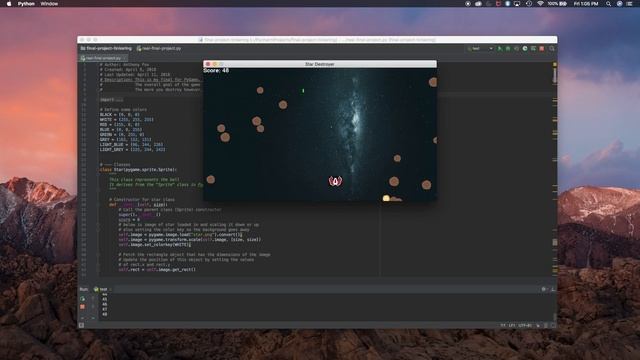Click the AirPlay display icon in menu bar
Viewport: 640px width, 360px height.
pyautogui.click(x=517, y=4)
